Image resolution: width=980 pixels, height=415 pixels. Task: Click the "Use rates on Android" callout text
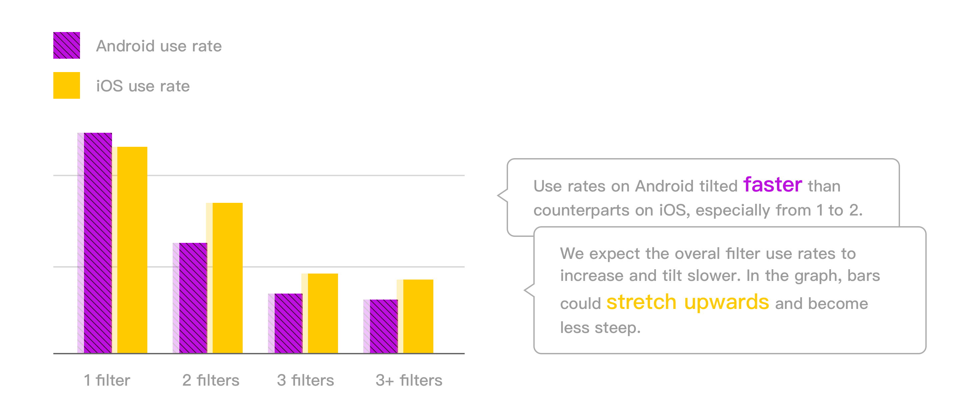pyautogui.click(x=698, y=198)
